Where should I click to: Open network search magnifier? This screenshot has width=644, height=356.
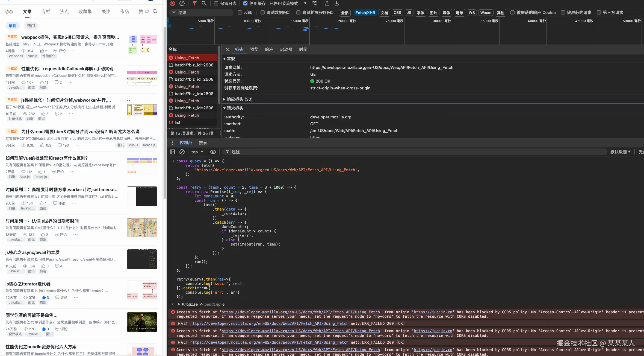coord(204,4)
